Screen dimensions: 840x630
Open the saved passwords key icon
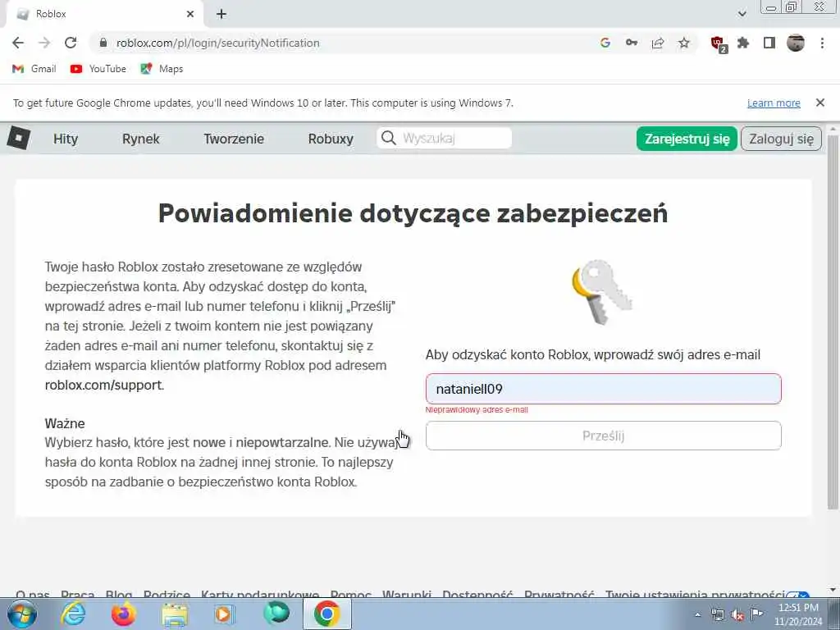(632, 43)
